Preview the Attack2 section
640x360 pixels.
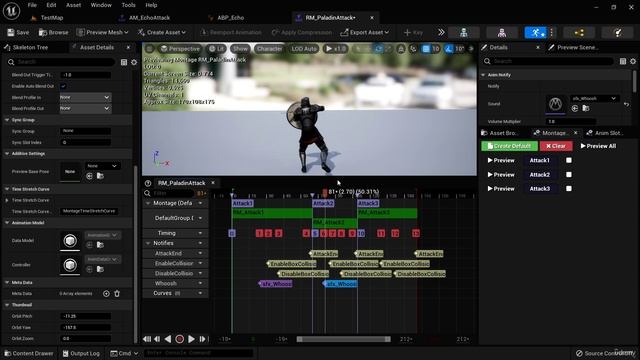tap(501, 175)
